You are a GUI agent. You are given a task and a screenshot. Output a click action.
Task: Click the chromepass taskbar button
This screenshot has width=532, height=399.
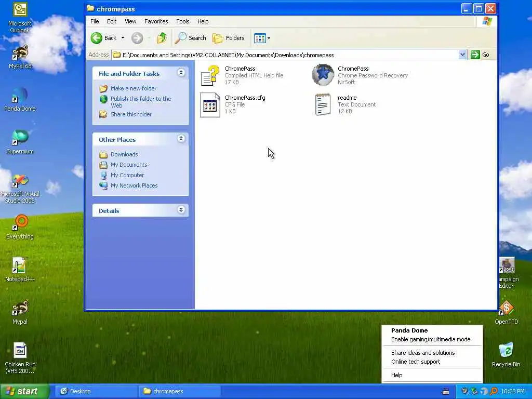[180, 391]
